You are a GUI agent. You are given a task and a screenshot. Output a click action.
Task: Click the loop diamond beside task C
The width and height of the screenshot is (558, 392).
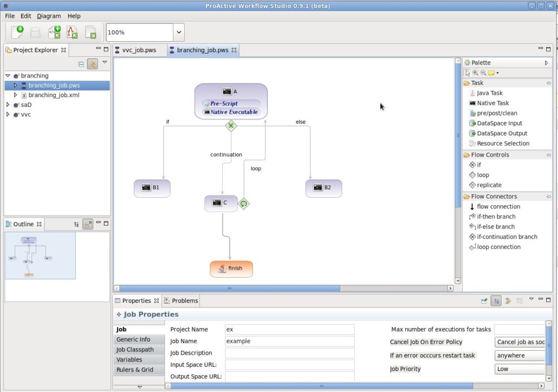point(244,204)
